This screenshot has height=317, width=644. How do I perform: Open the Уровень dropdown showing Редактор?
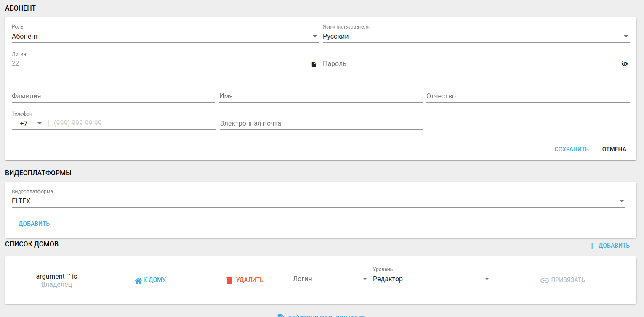(x=431, y=279)
